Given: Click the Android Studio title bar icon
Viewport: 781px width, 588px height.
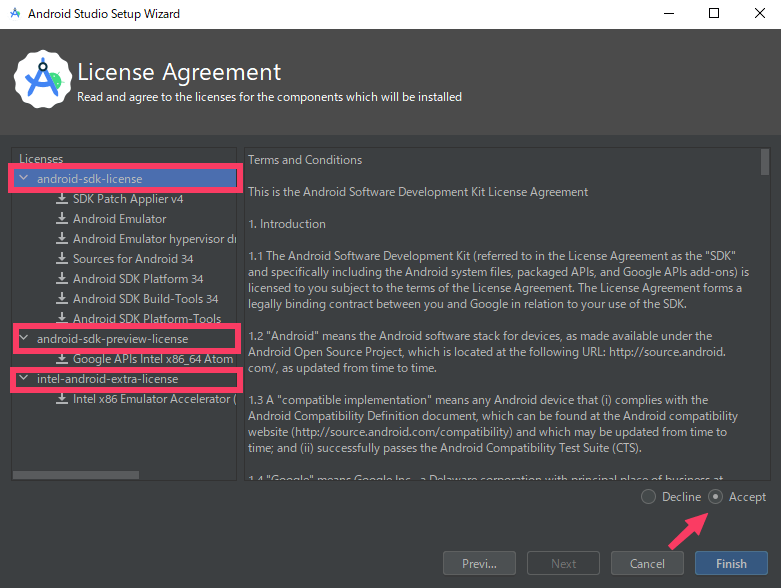Looking at the screenshot, I should pyautogui.click(x=15, y=13).
